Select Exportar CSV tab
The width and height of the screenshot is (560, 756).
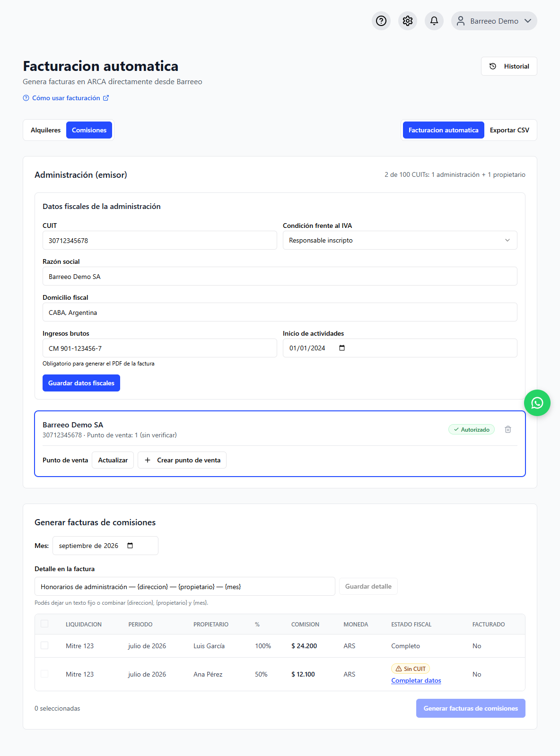click(509, 130)
